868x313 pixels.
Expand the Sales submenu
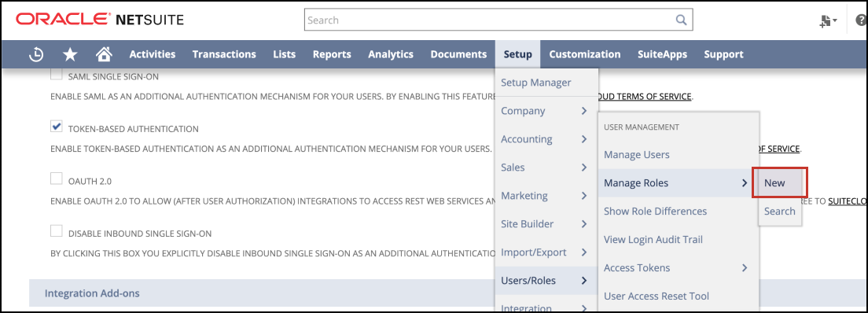click(x=546, y=168)
